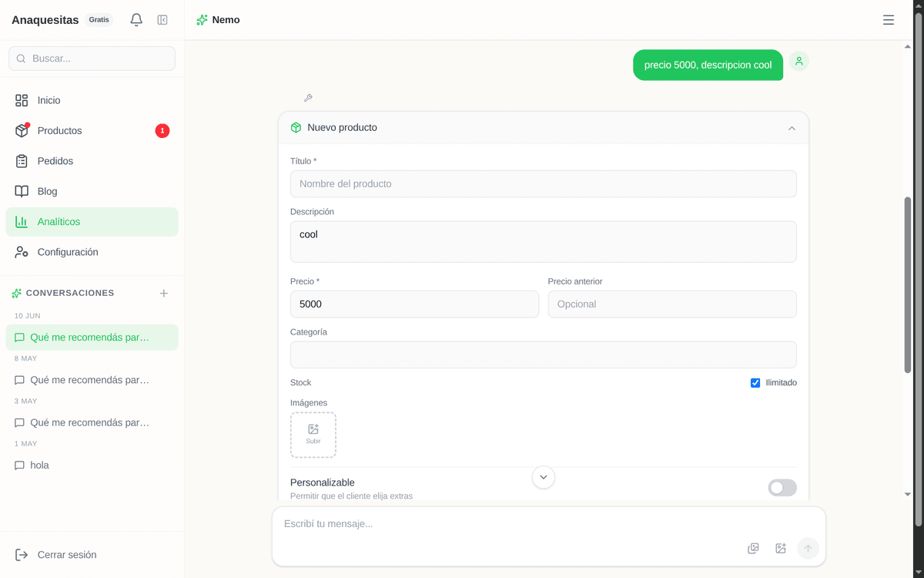The width and height of the screenshot is (924, 578).
Task: Open Productos section
Action: (92, 131)
